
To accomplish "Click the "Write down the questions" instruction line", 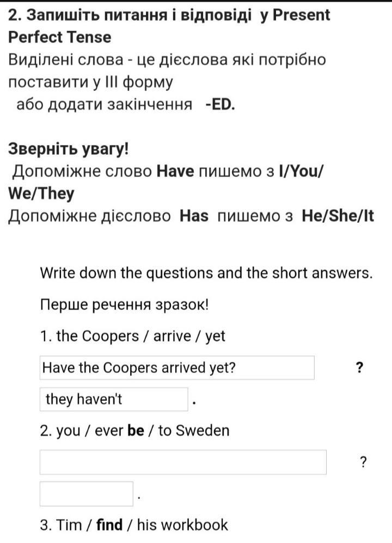I will [206, 273].
